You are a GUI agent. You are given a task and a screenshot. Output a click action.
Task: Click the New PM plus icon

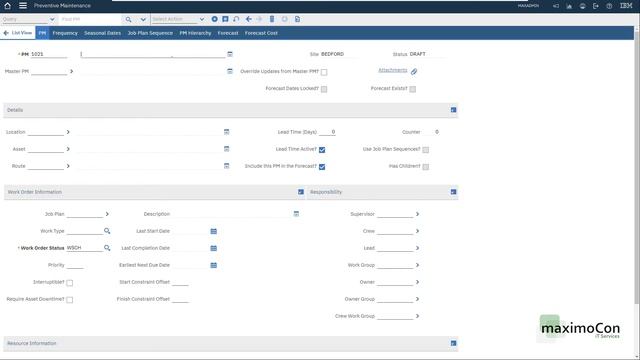pyautogui.click(x=214, y=19)
